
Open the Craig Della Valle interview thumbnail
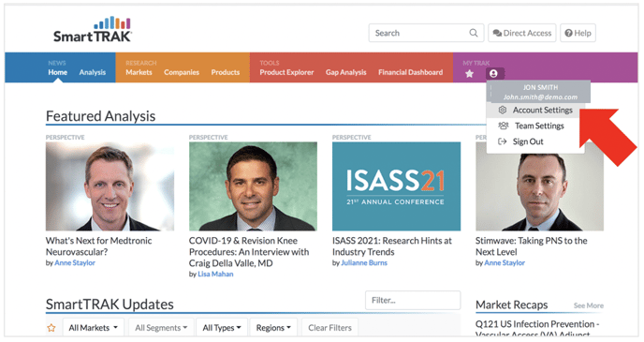[x=253, y=186]
